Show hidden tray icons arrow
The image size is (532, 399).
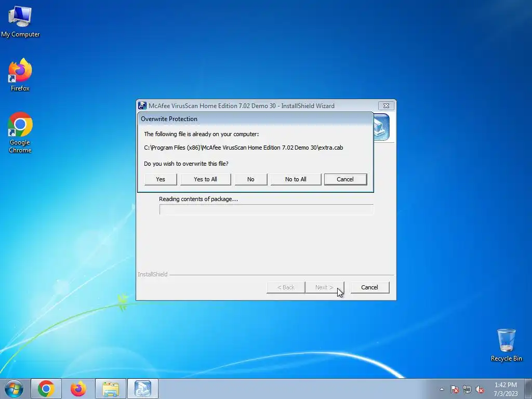pos(442,389)
